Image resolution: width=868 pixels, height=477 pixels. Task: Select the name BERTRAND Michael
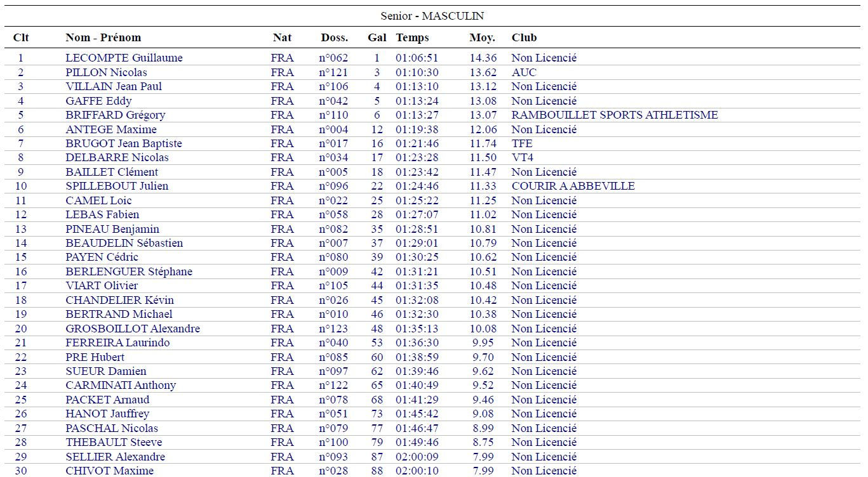click(x=119, y=314)
